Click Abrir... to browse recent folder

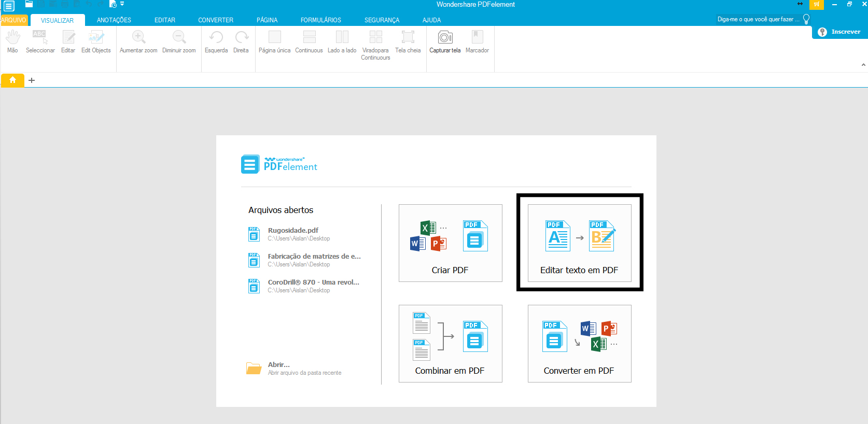click(294, 368)
